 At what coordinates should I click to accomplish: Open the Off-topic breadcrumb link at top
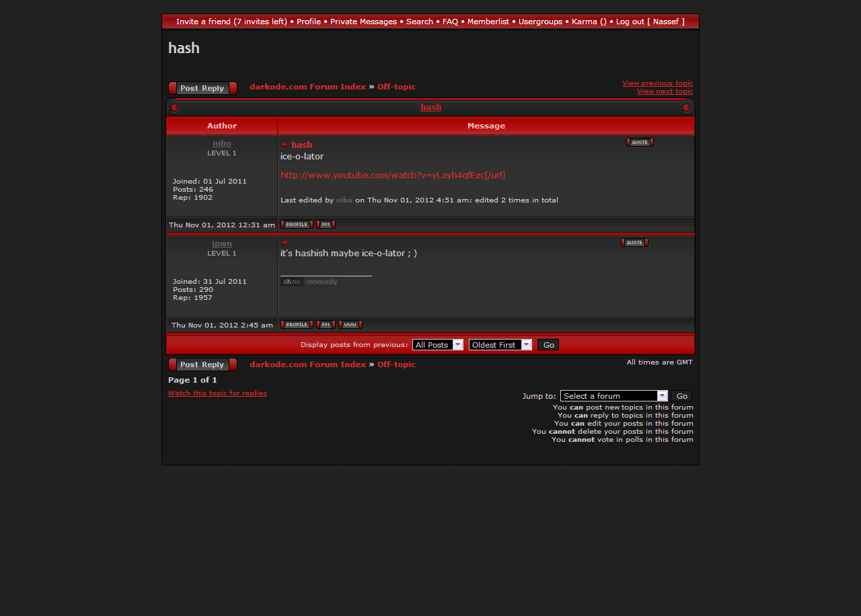pos(396,87)
